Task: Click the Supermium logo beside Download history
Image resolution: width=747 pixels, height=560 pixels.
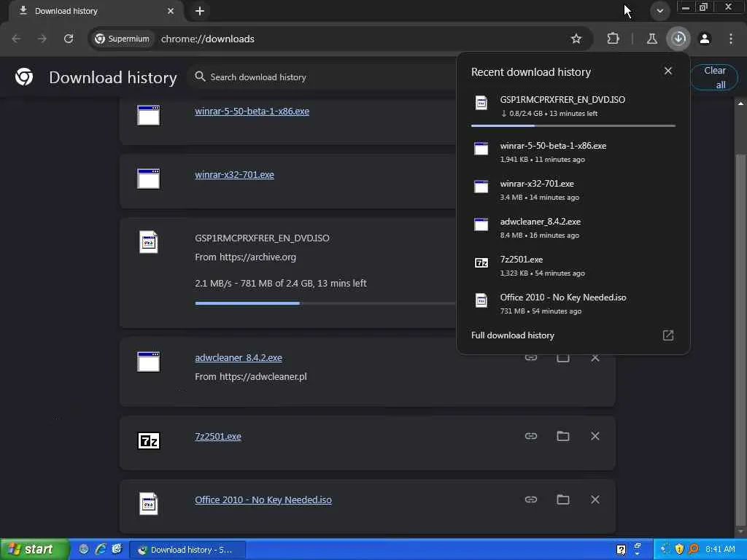Action: click(x=24, y=77)
